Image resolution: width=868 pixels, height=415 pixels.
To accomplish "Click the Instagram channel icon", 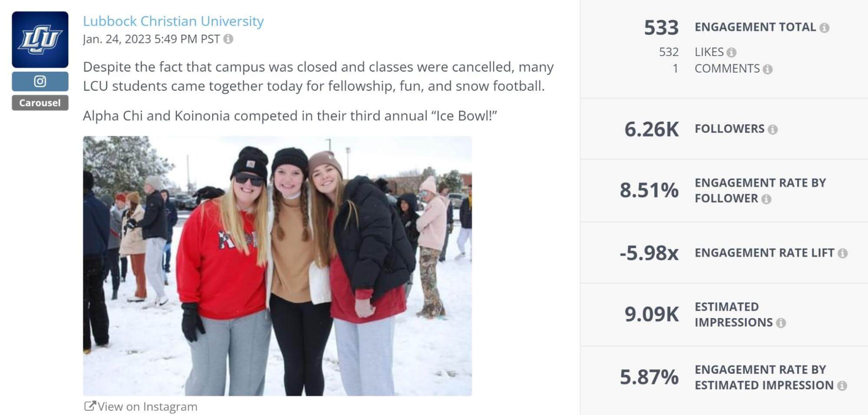I will [40, 80].
